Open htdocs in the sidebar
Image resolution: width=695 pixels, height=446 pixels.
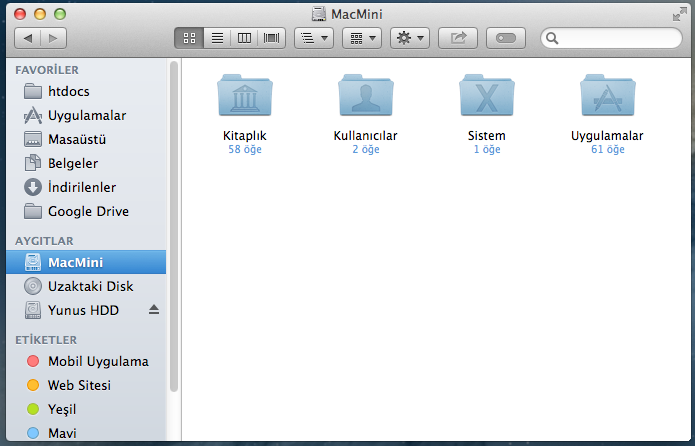tap(86, 91)
